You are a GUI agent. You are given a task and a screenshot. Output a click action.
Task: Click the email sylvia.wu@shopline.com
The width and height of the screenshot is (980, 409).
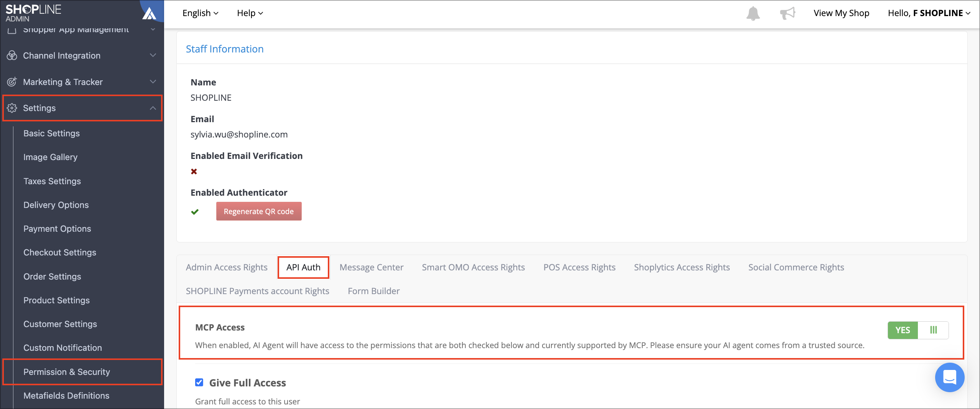click(239, 134)
